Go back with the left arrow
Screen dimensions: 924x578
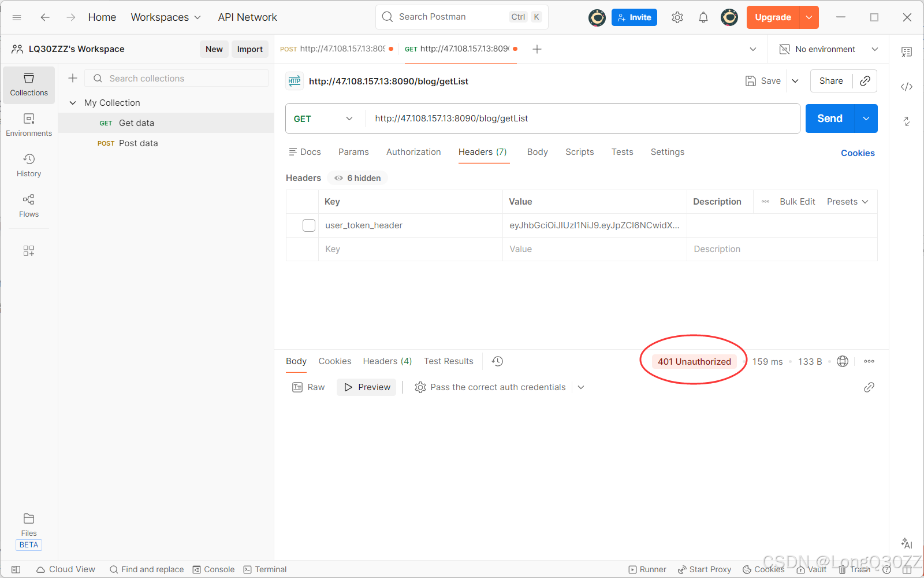pyautogui.click(x=45, y=17)
